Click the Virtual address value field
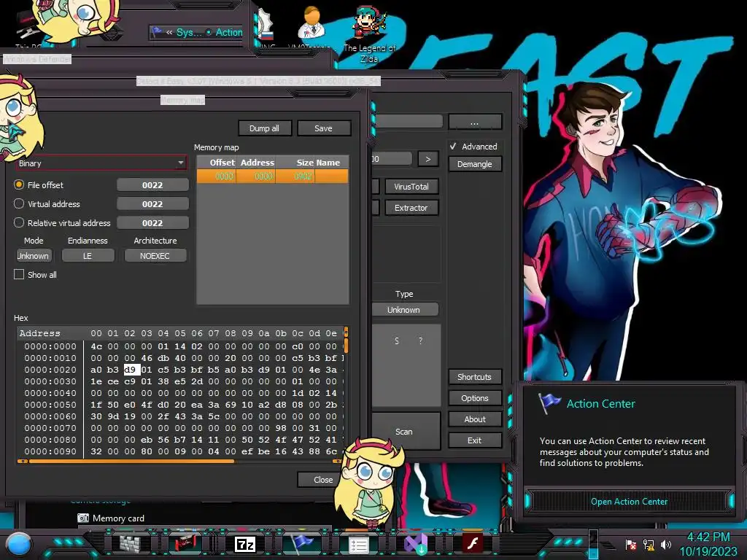This screenshot has width=747, height=560. 152,204
